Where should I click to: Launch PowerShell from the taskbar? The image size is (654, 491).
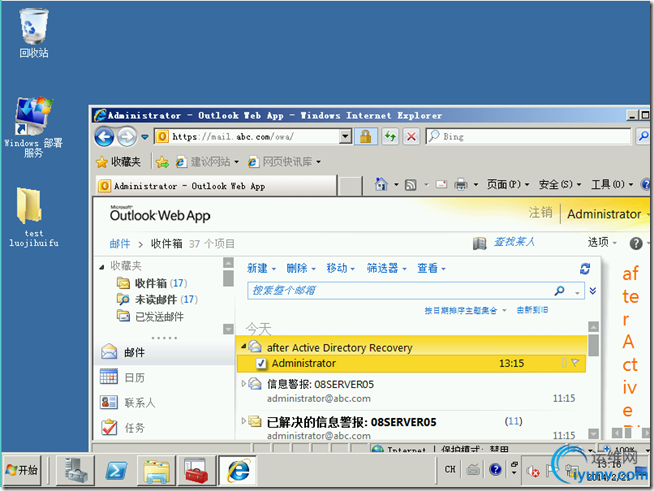pyautogui.click(x=116, y=471)
